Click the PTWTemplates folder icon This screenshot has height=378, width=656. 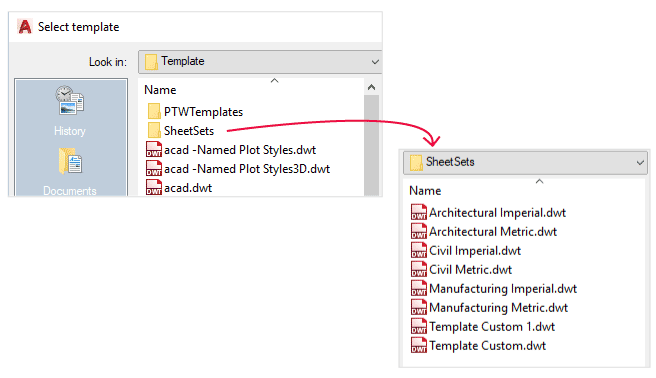154,112
